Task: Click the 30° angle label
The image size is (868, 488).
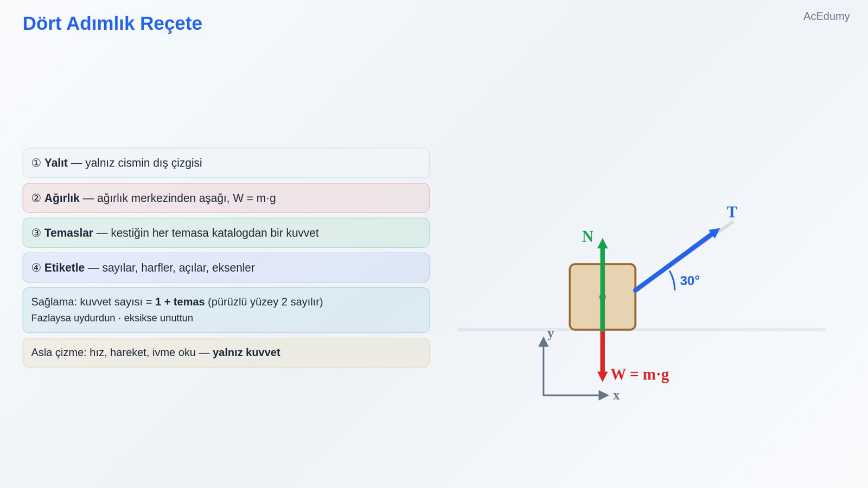Action: [x=690, y=281]
